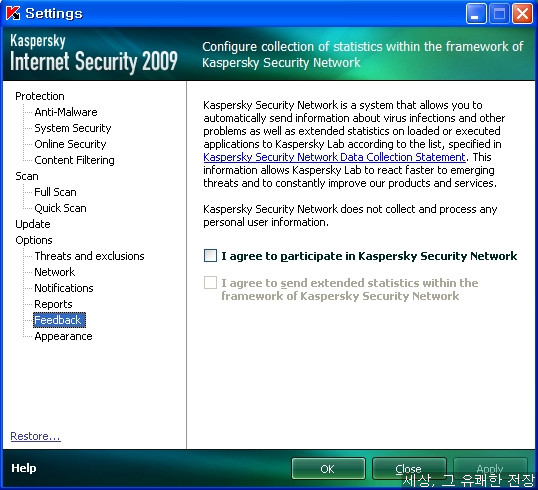The height and width of the screenshot is (490, 538).
Task: Close the Settings window with red X
Action: [522, 14]
